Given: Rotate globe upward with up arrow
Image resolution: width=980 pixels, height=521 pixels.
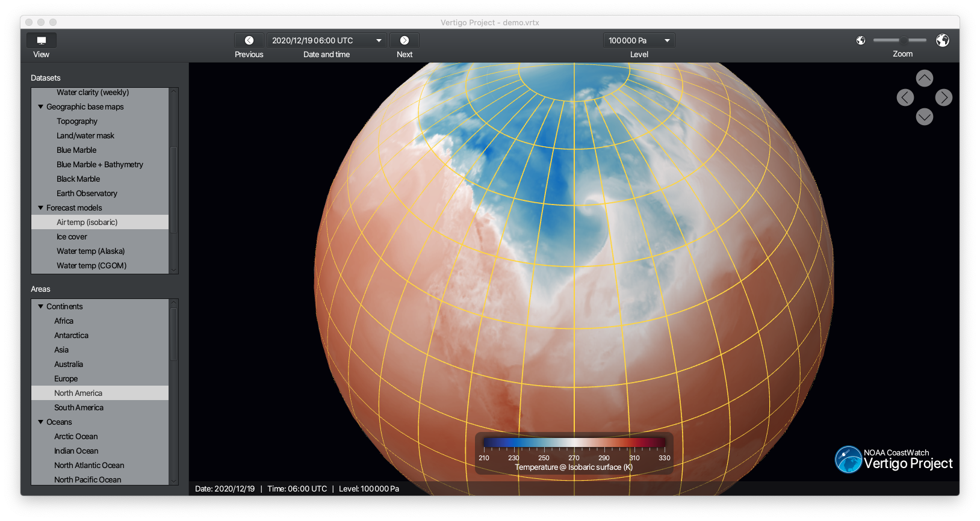Looking at the screenshot, I should pyautogui.click(x=924, y=78).
